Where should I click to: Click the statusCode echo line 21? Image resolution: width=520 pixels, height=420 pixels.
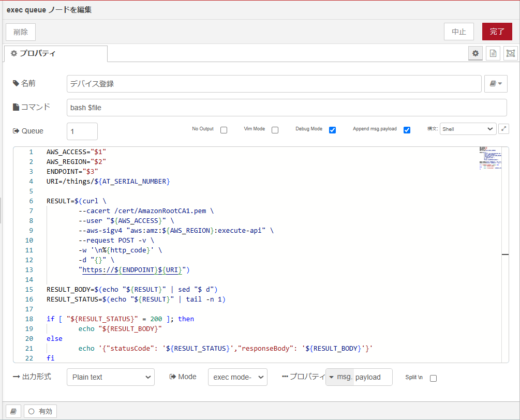tap(226, 349)
